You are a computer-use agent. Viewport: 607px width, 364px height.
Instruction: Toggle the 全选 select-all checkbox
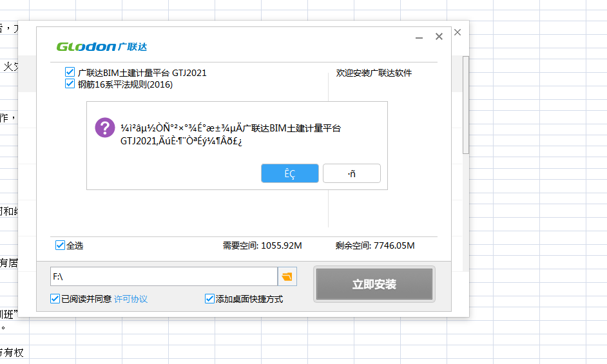click(60, 245)
